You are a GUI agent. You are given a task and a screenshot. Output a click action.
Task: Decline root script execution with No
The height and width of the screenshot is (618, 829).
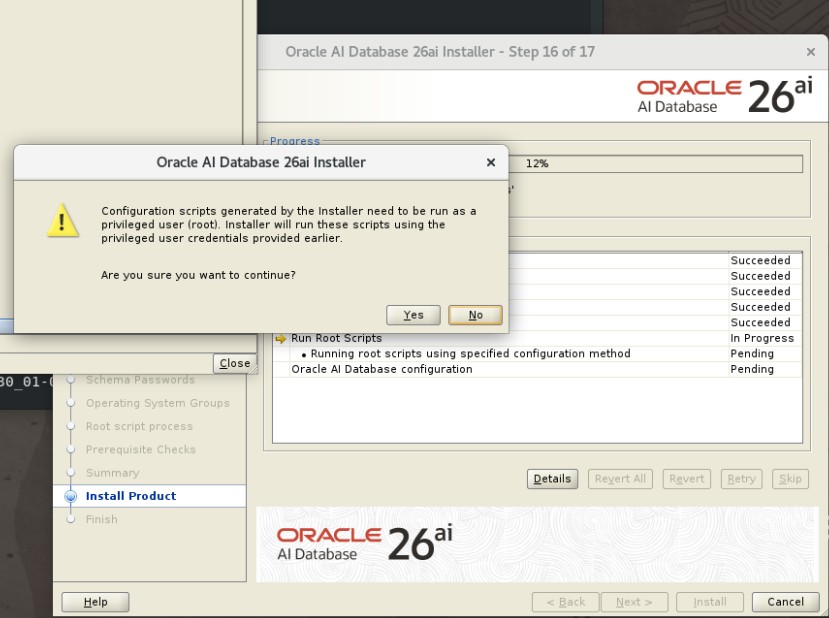tap(475, 315)
